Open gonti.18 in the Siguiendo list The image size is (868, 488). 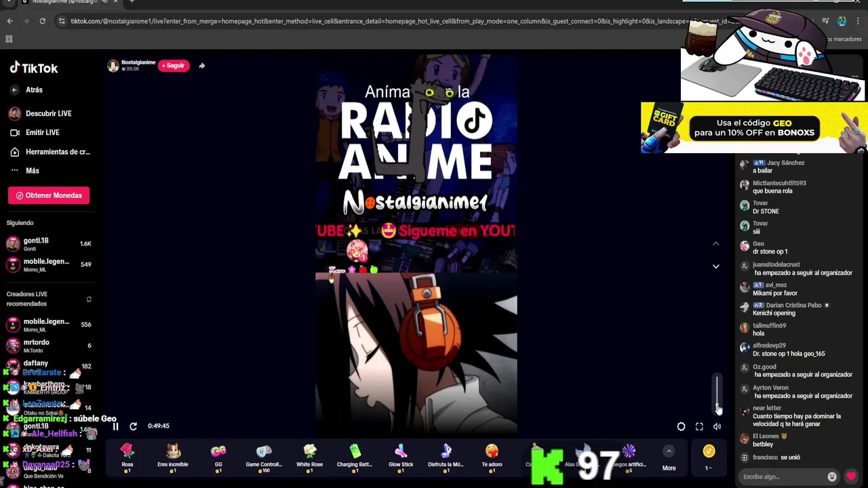point(47,244)
